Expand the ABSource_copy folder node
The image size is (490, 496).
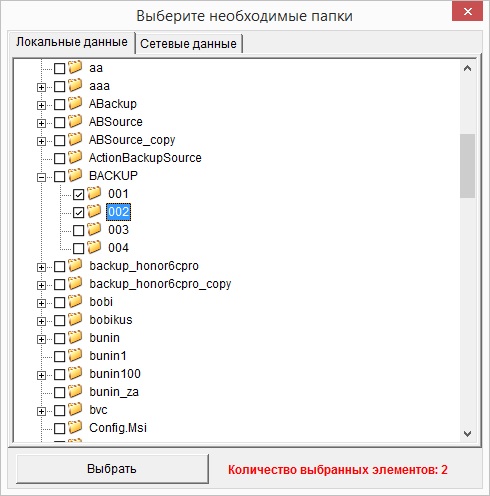coord(41,141)
